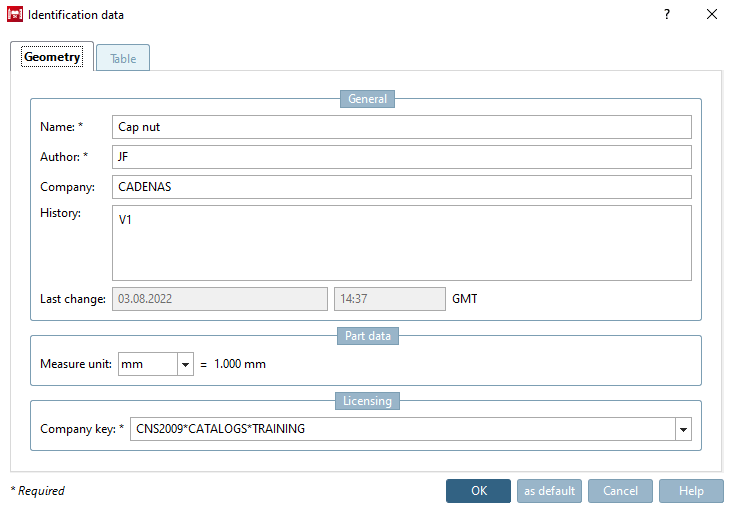This screenshot has width=734, height=512.
Task: Click the mm value in Measure unit box
Action: (x=147, y=365)
